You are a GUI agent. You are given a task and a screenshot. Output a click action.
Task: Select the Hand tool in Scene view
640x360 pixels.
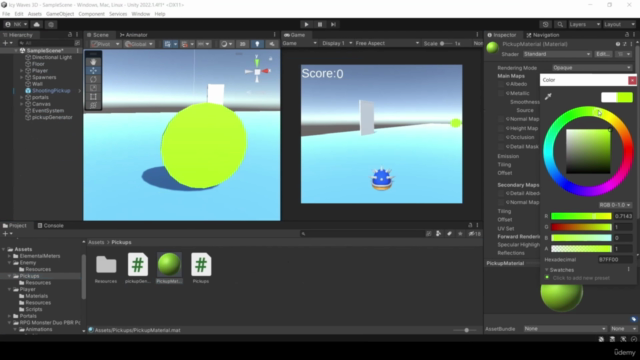(93, 62)
